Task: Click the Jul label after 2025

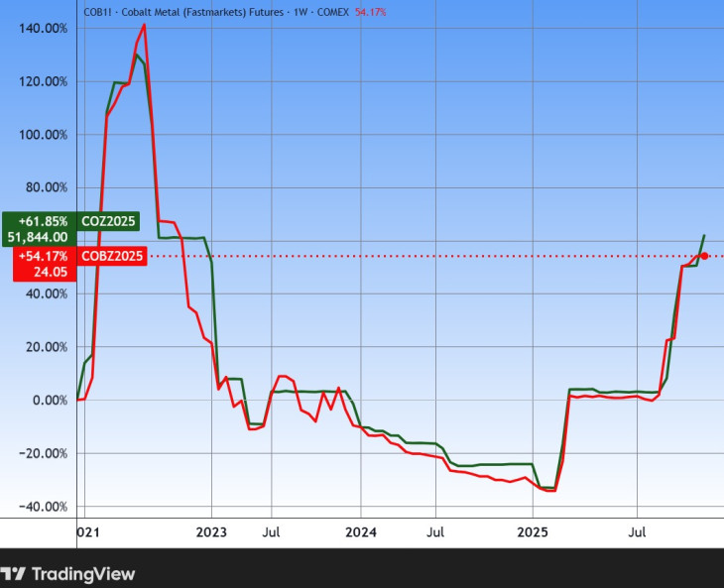Action: coord(637,532)
